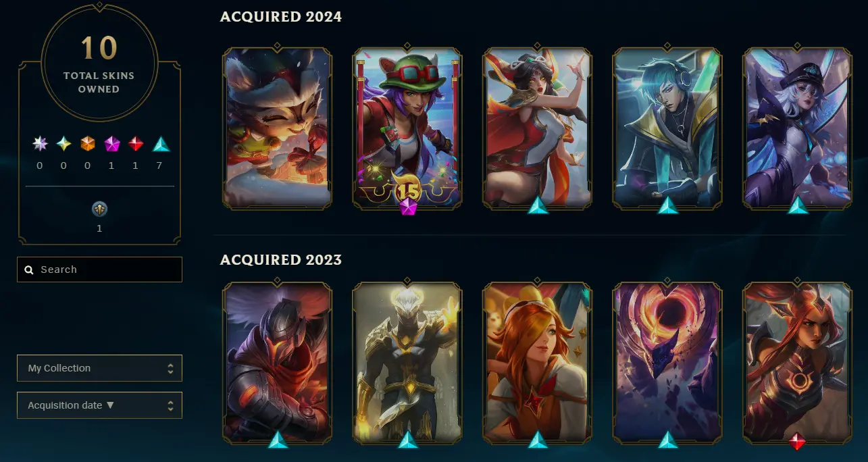The height and width of the screenshot is (462, 868).
Task: Click the arrows on Acquisition date selector
Action: tap(170, 405)
